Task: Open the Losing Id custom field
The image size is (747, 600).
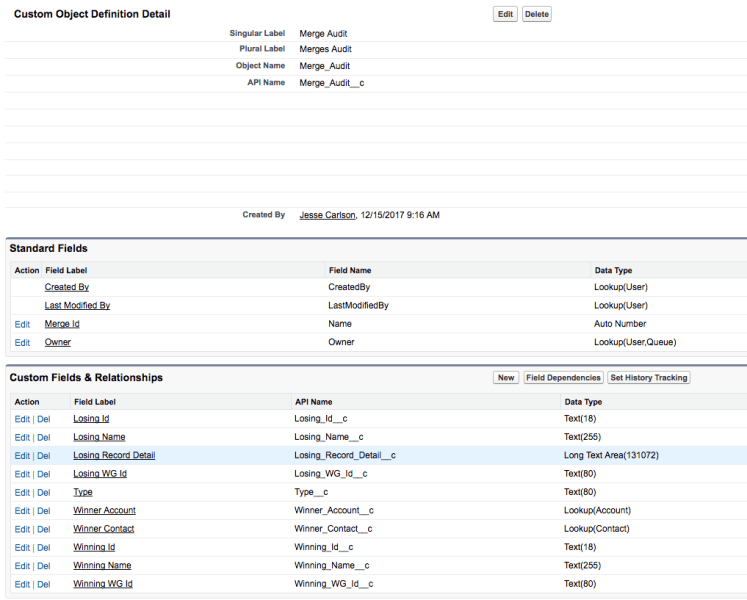Action: [91, 419]
